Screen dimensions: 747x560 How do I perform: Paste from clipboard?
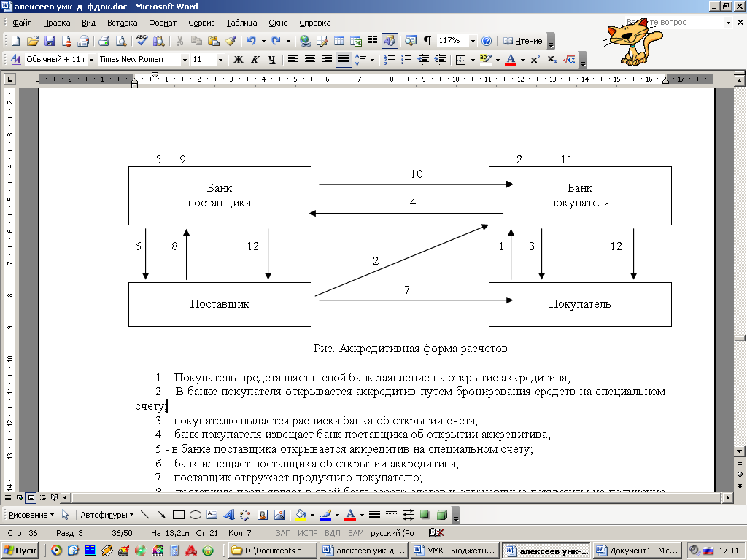tap(214, 41)
